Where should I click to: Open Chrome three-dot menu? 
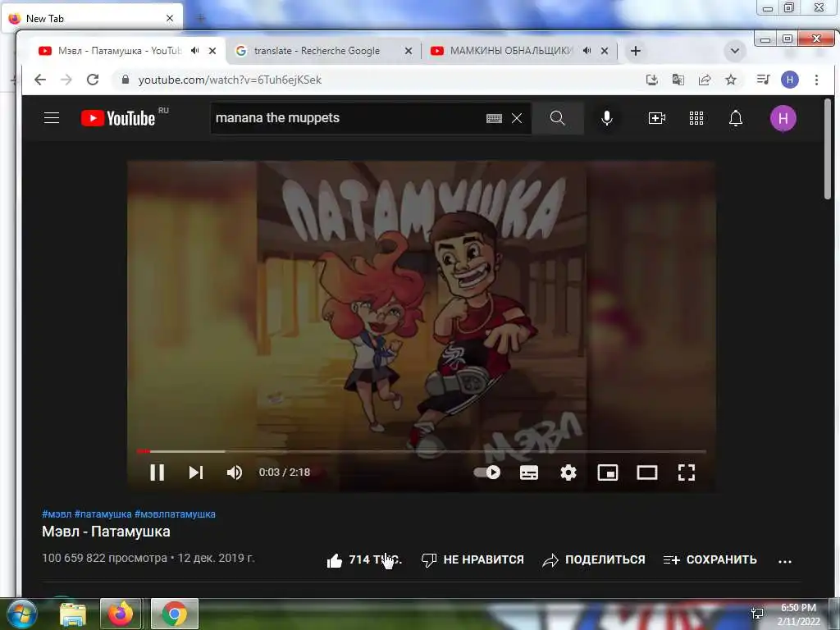(x=816, y=80)
